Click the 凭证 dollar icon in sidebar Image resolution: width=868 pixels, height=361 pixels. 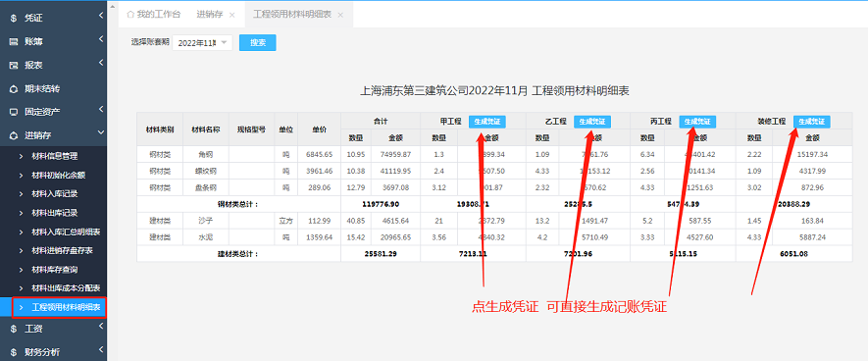[x=14, y=19]
